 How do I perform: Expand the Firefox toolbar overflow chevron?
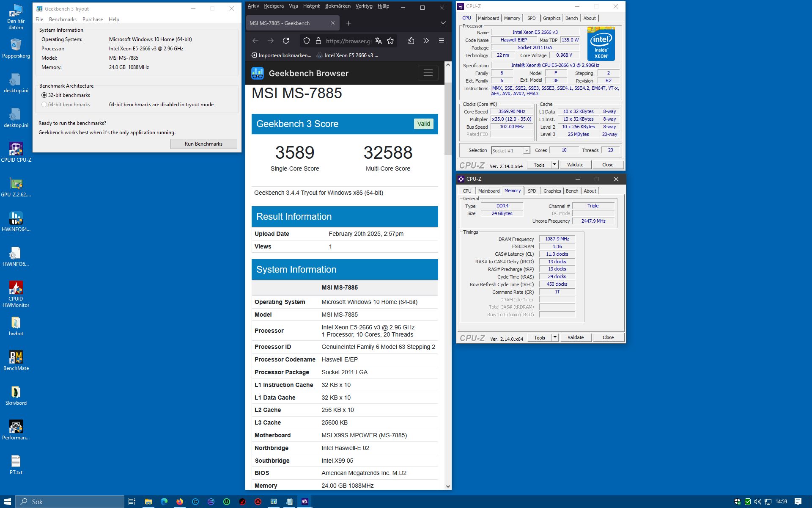click(426, 41)
